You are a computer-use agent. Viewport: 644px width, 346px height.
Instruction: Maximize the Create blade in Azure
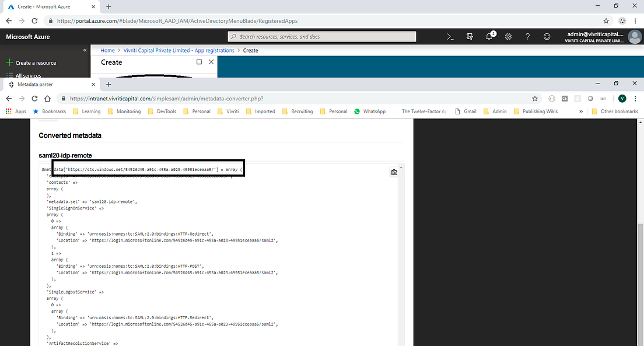pyautogui.click(x=199, y=62)
